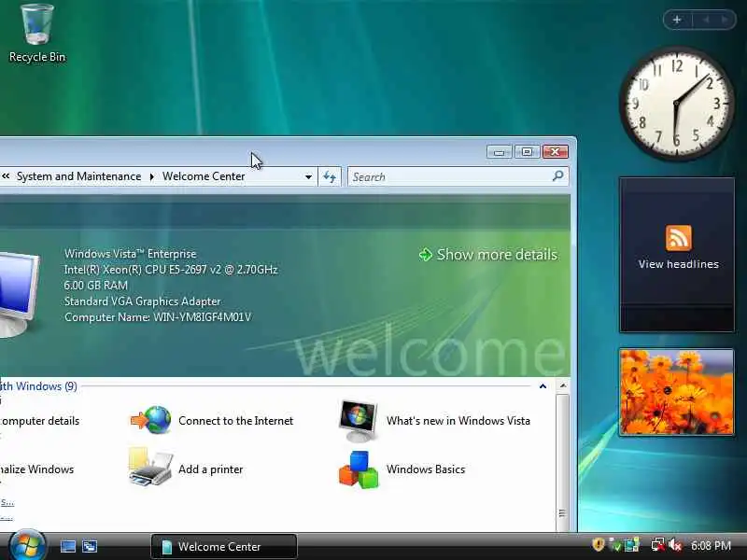Screen dimensions: 747x560
Task: Click the orange flowers slideshow gadget
Action: [676, 391]
